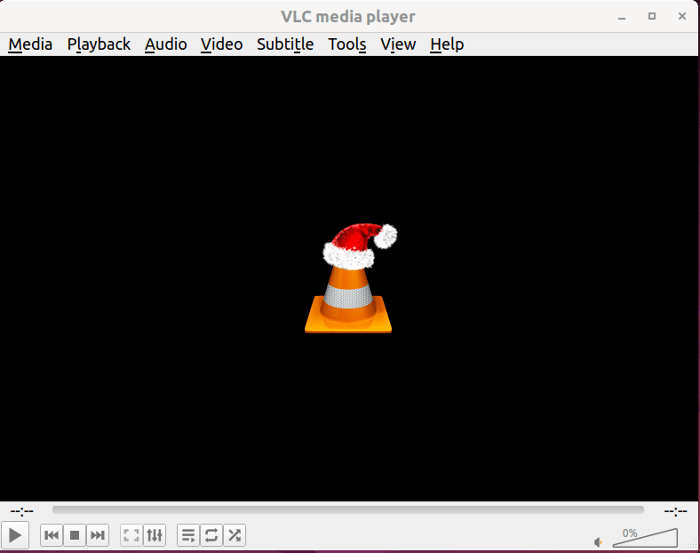Click the playback seek bar
The height and width of the screenshot is (553, 700).
(348, 510)
